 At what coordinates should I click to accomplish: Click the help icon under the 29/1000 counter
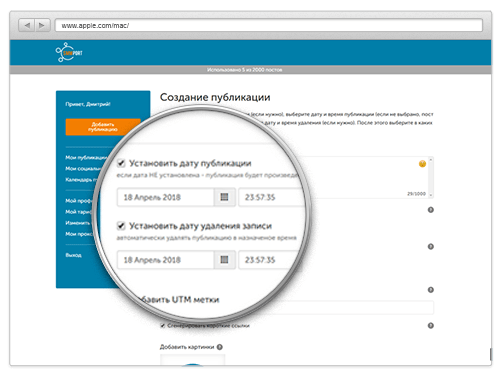coord(431,210)
